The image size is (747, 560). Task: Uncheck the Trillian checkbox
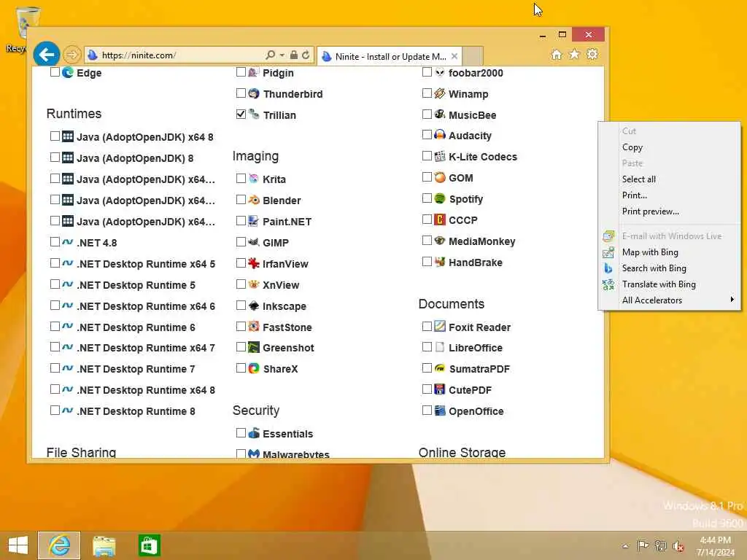pos(241,114)
